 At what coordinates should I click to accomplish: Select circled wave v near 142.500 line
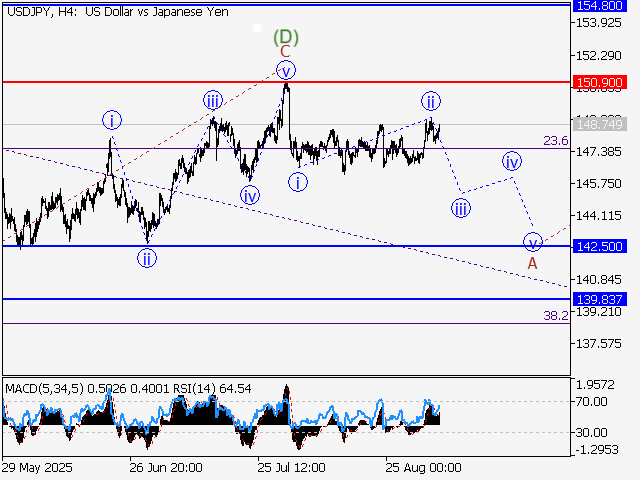(533, 242)
